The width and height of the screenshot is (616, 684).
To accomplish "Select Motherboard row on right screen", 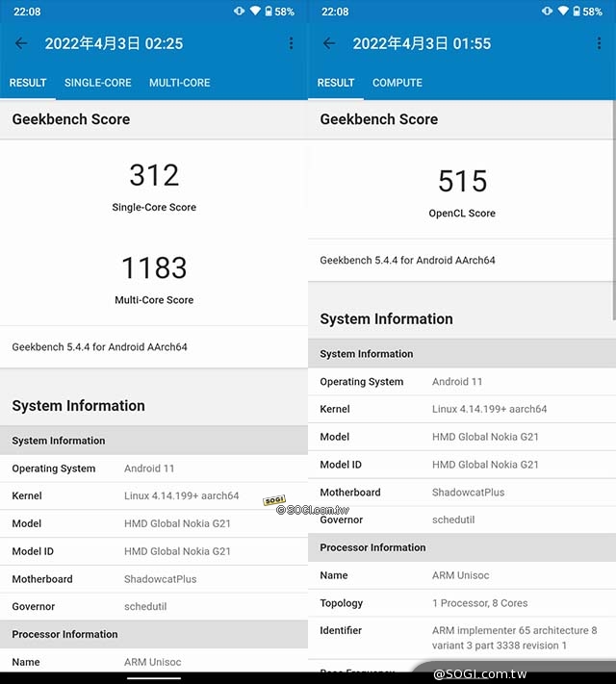I will (x=462, y=492).
